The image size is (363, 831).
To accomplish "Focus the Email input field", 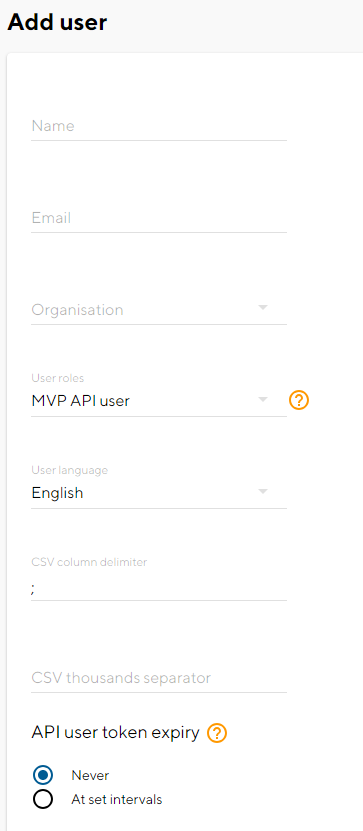I will (x=159, y=218).
